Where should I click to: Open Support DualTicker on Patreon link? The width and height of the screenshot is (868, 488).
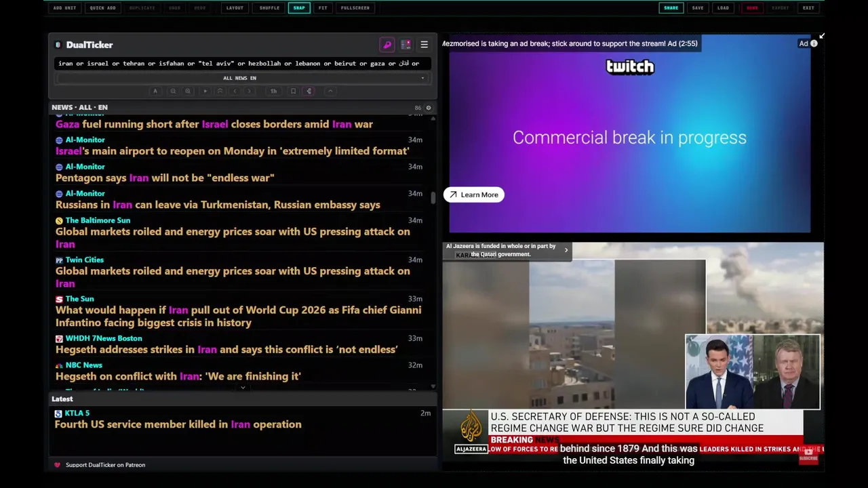(x=105, y=465)
